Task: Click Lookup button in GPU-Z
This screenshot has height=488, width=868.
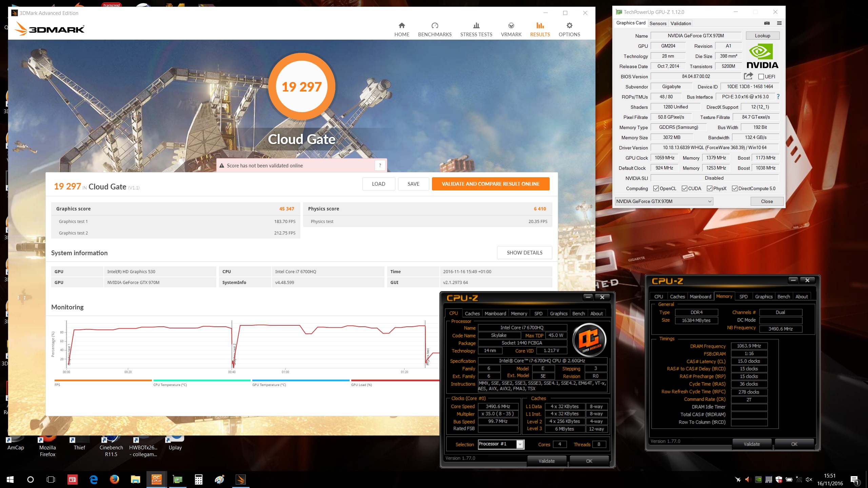Action: (x=762, y=36)
